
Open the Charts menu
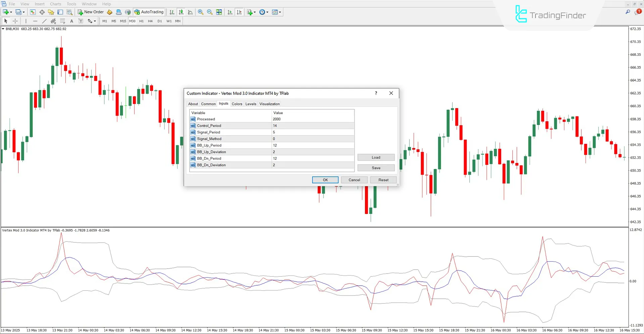pos(55,4)
